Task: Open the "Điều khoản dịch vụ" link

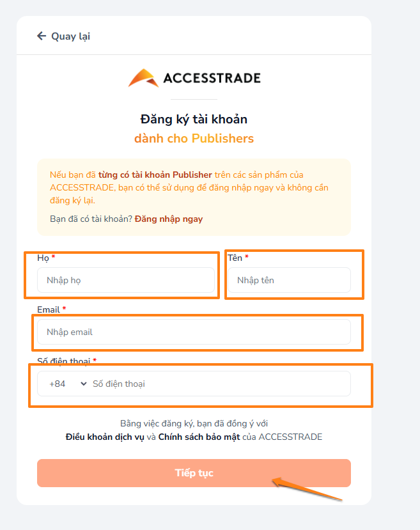Action: click(105, 437)
